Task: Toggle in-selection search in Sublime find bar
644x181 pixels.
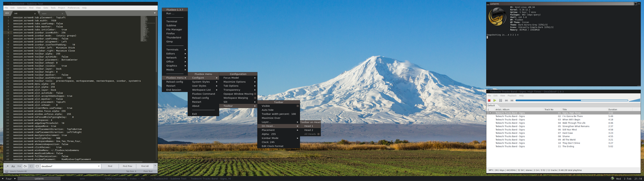Action: pyautogui.click(x=31, y=166)
